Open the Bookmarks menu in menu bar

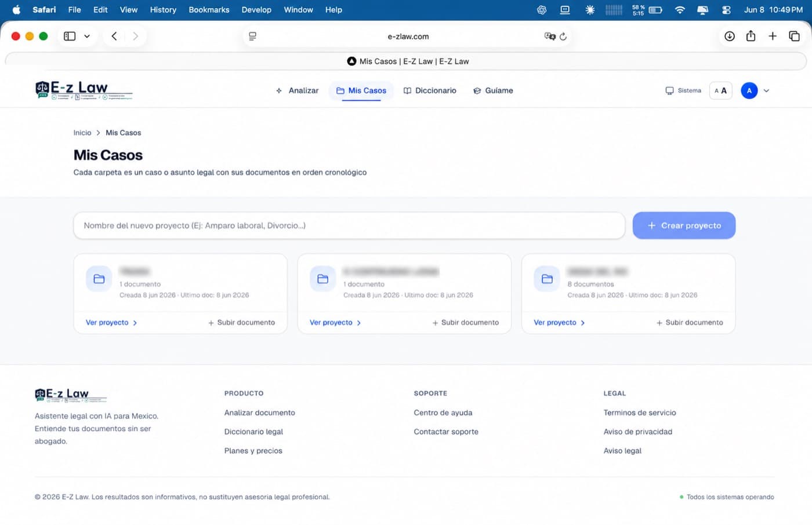coord(209,10)
